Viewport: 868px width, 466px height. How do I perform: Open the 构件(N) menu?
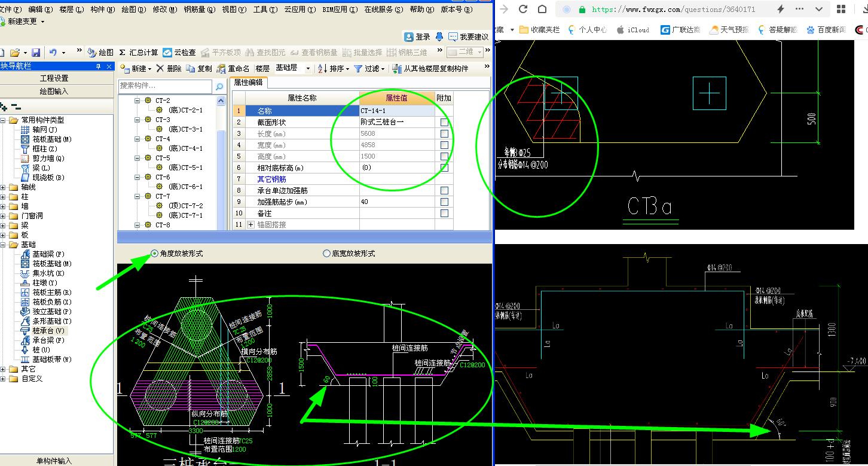(x=103, y=10)
